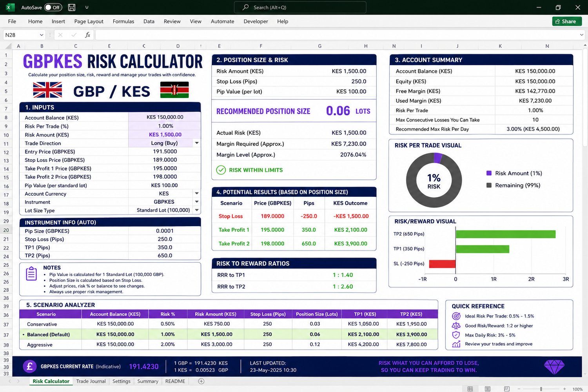
Task: Adjust the zoom slider in status bar
Action: click(x=541, y=389)
